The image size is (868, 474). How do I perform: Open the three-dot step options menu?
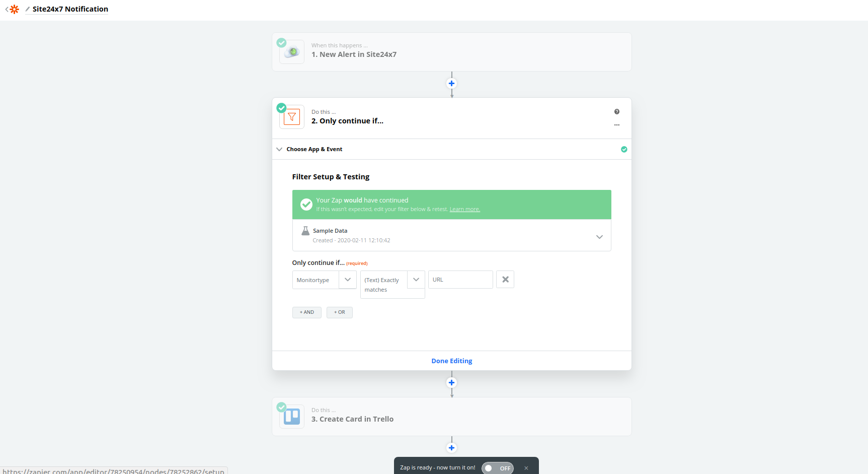[616, 125]
